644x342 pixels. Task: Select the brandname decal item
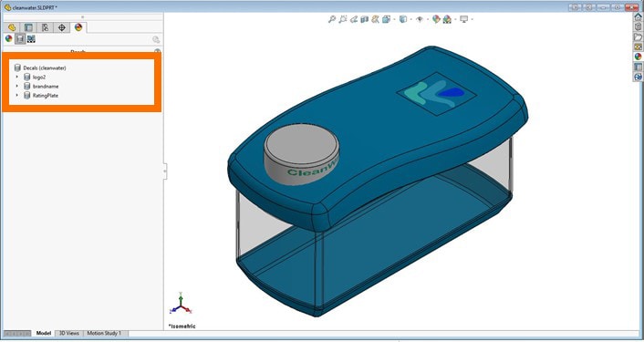tap(41, 87)
